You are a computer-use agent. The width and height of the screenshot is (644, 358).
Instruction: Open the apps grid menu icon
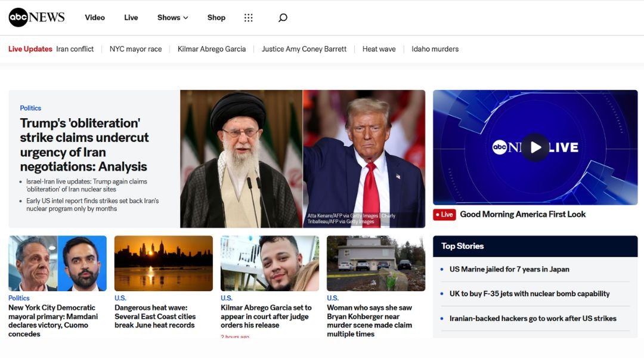pyautogui.click(x=249, y=18)
